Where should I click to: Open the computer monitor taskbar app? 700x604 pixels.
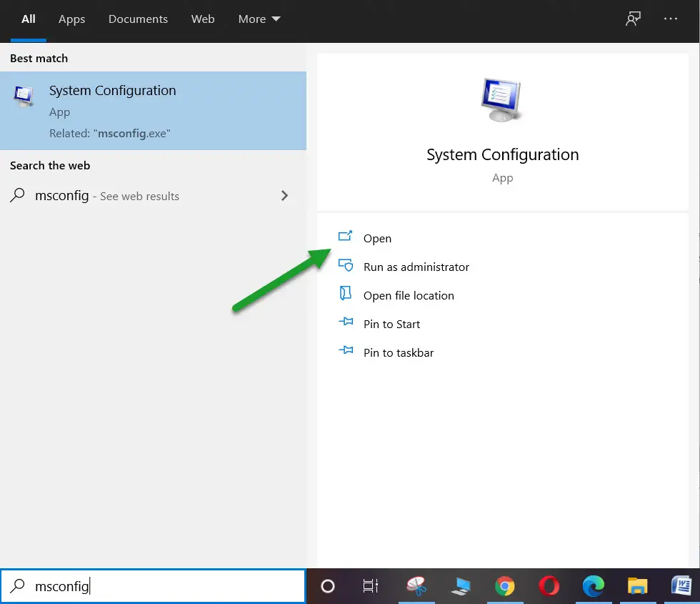(461, 586)
